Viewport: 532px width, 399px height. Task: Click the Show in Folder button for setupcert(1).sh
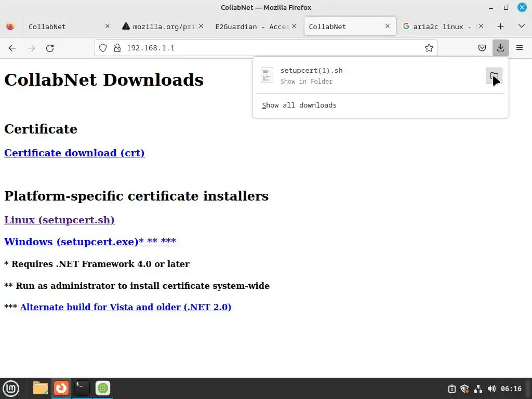pyautogui.click(x=494, y=76)
